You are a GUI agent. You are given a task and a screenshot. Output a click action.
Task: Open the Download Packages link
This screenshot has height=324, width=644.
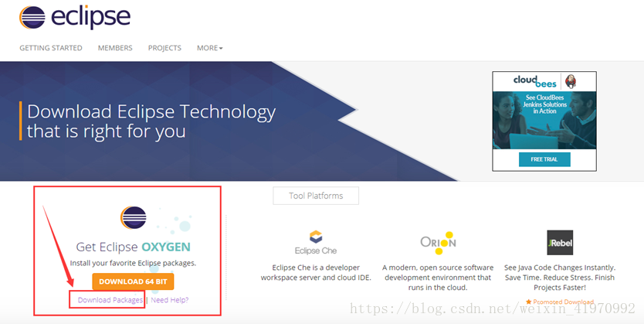coord(110,300)
